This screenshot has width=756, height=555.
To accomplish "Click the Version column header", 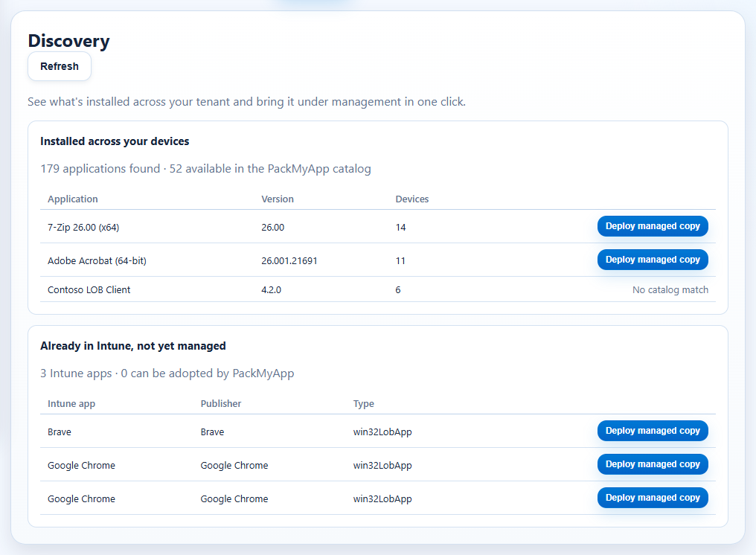I will point(278,199).
